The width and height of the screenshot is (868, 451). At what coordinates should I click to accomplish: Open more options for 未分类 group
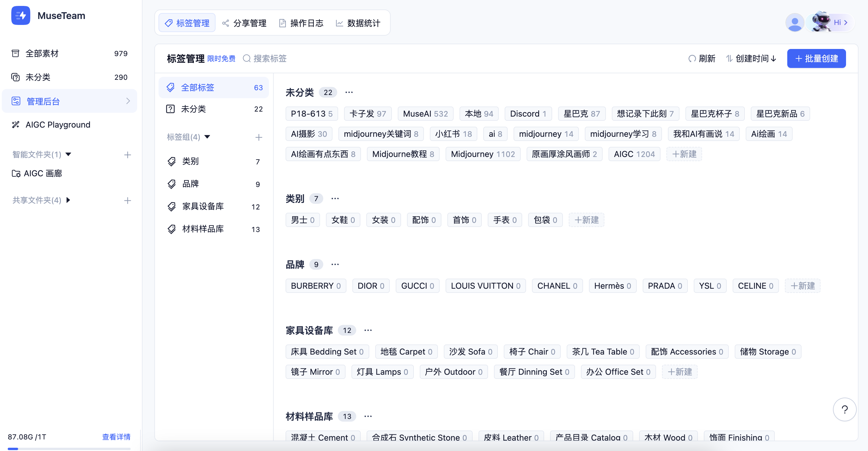pyautogui.click(x=349, y=92)
